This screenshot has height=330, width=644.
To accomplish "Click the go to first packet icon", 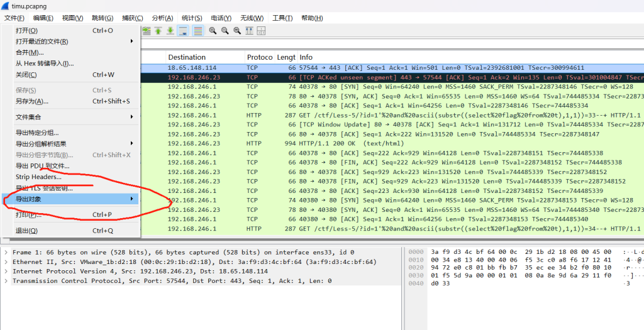I will [158, 30].
